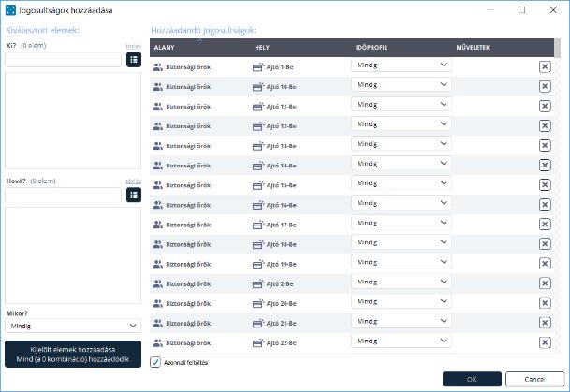Remove the Ajtó 16-Be permission row
This screenshot has height=392, width=570.
tap(545, 205)
